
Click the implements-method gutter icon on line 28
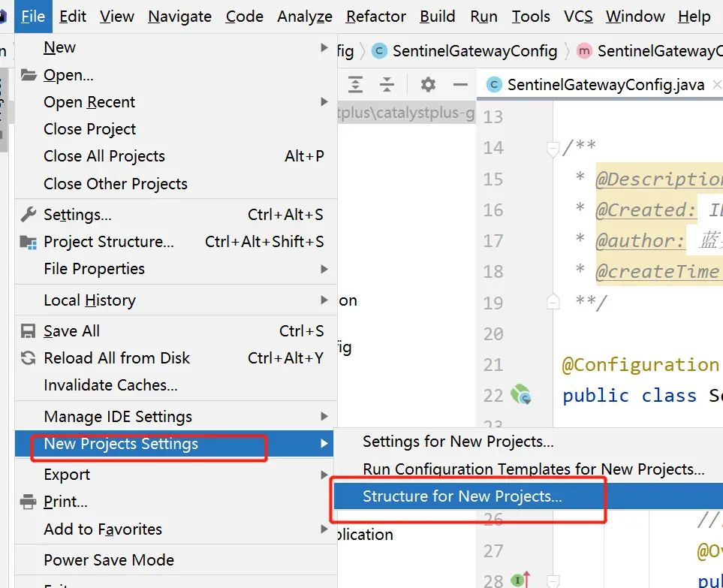coord(521,580)
